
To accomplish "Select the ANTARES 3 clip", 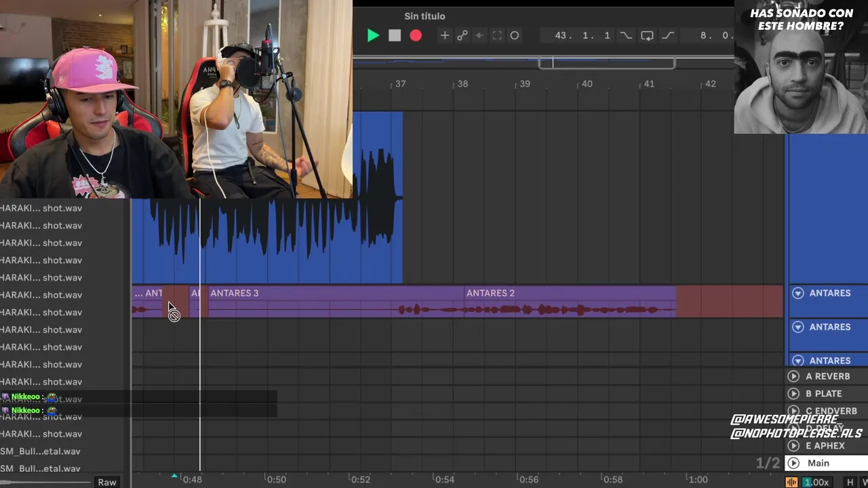I will tap(335, 302).
